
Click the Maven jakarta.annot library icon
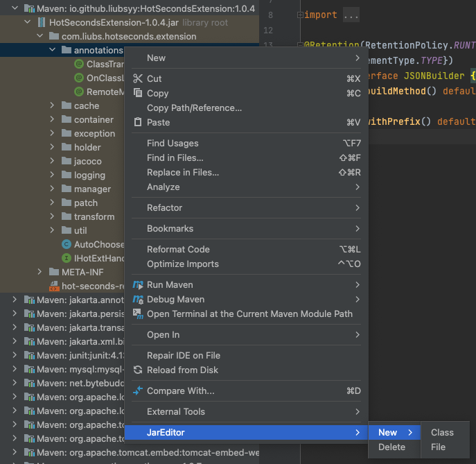click(x=29, y=300)
